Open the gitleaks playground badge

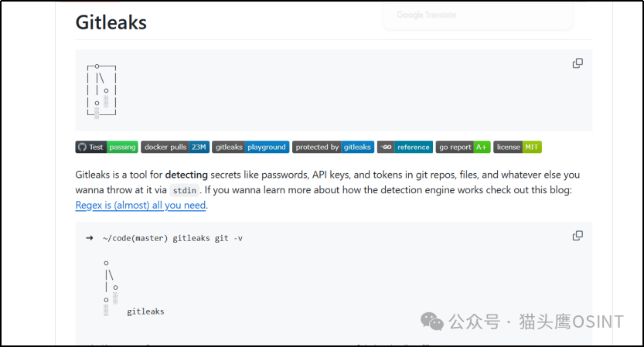pyautogui.click(x=250, y=147)
